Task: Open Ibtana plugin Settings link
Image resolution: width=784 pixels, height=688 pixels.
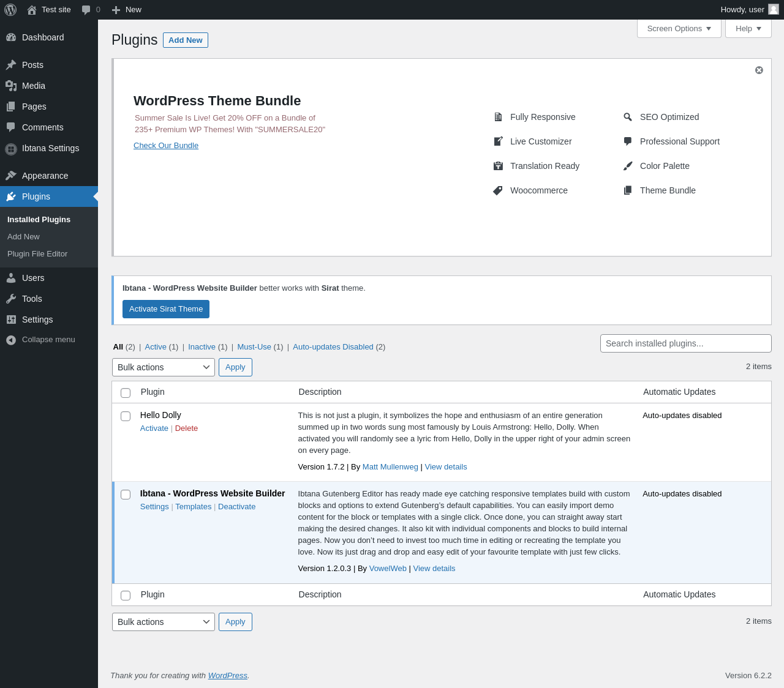Action: pyautogui.click(x=154, y=507)
